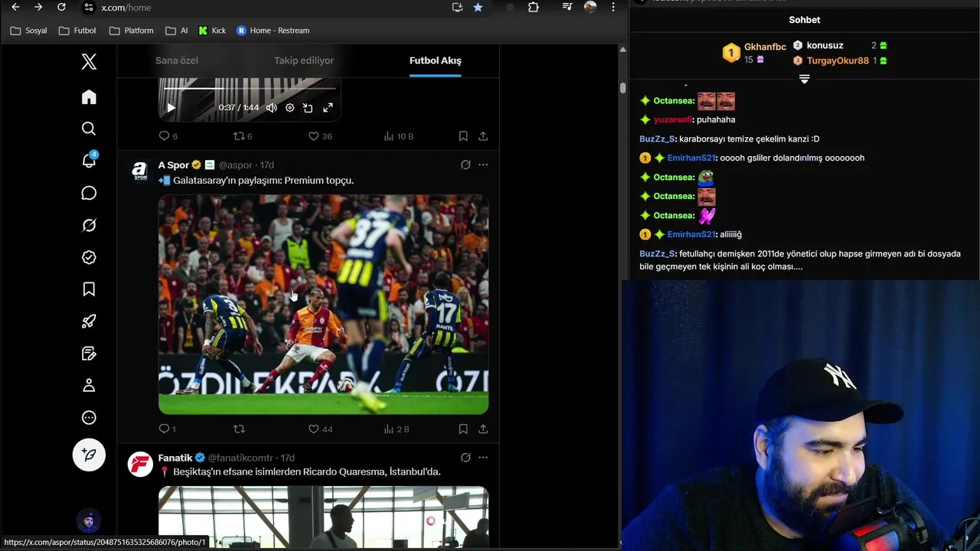980x551 pixels.
Task: Repost the video post with 6 reposts
Action: coord(242,136)
